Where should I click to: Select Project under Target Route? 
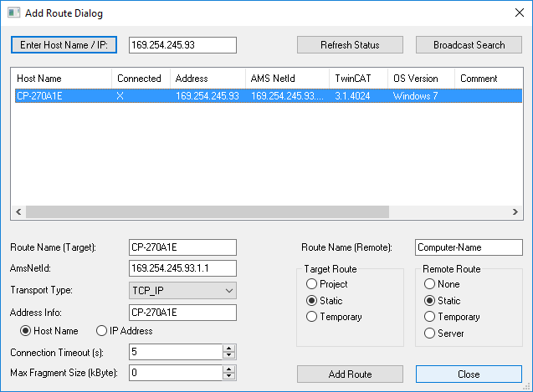[x=326, y=284]
